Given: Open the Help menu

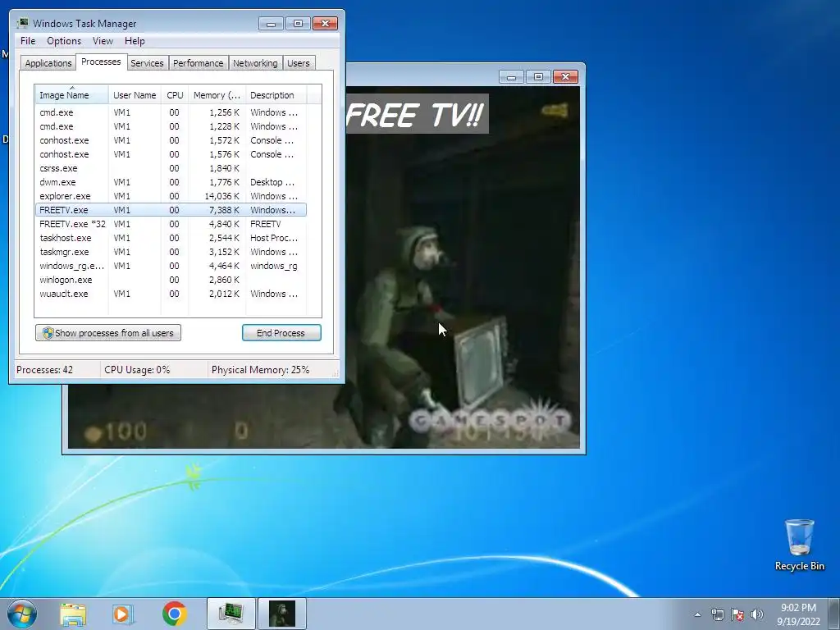Looking at the screenshot, I should click(135, 41).
